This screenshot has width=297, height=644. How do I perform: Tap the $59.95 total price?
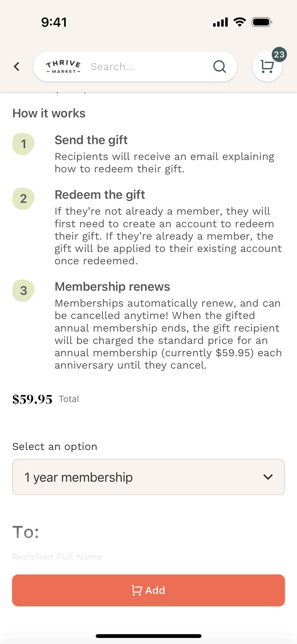pyautogui.click(x=32, y=399)
